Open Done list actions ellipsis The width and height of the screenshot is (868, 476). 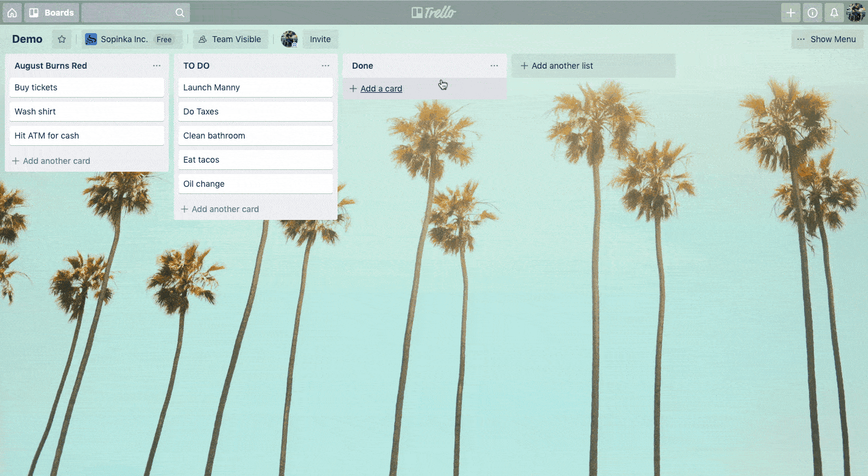pos(494,66)
